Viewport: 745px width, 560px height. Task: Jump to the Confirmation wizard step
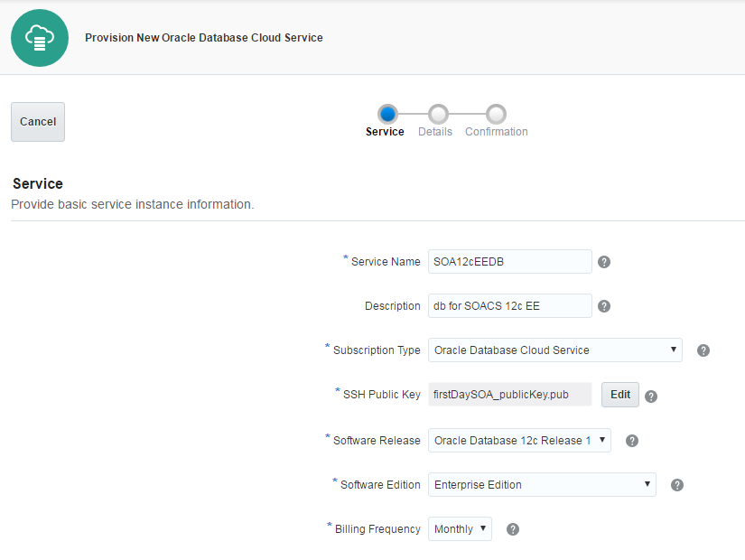tap(496, 115)
